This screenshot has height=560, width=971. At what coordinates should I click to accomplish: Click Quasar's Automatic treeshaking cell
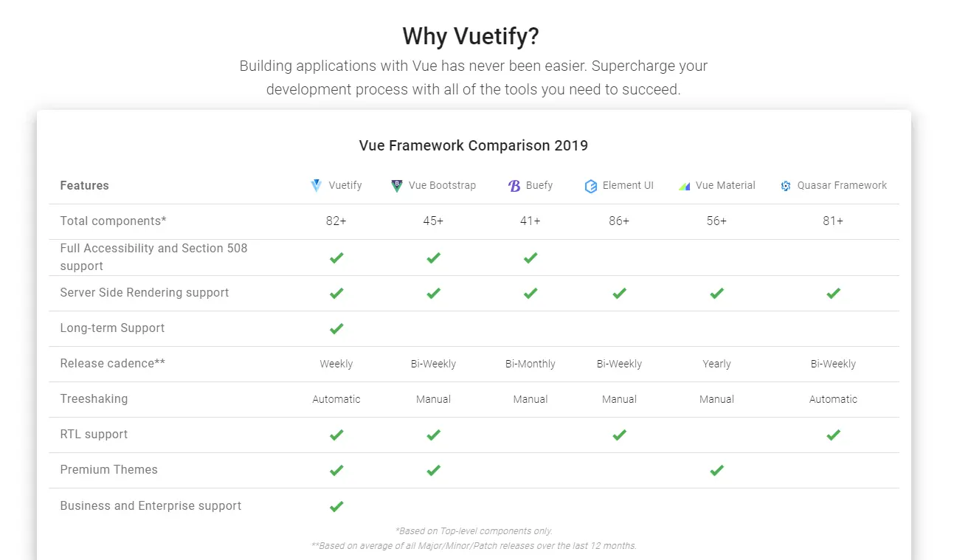click(833, 399)
